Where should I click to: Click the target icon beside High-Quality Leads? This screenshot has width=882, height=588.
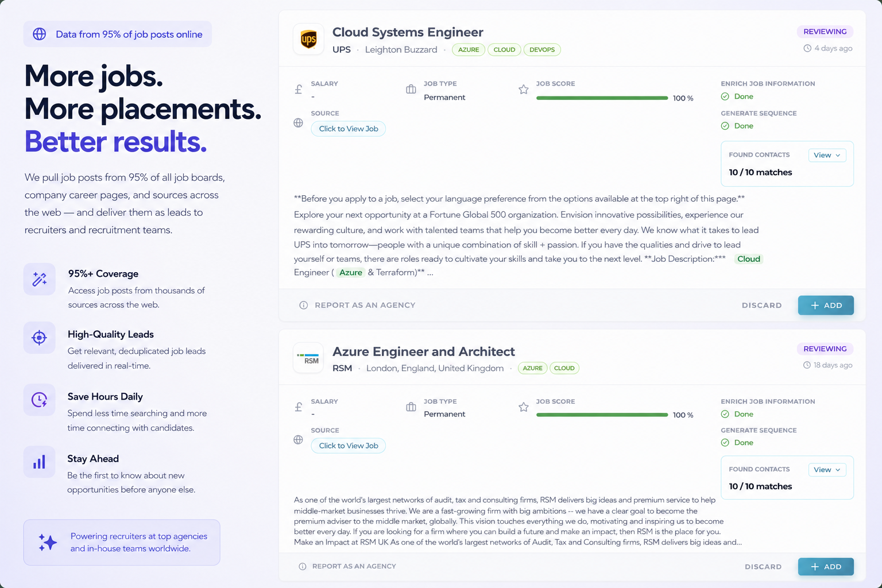[x=40, y=338]
